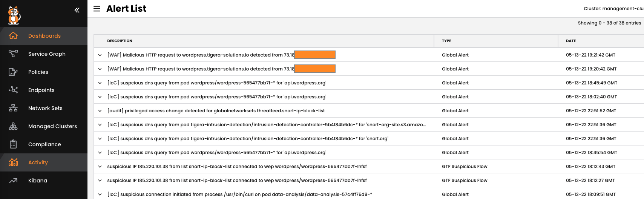Click date 05-12-22 22:51:52 GMT

pos(591,111)
